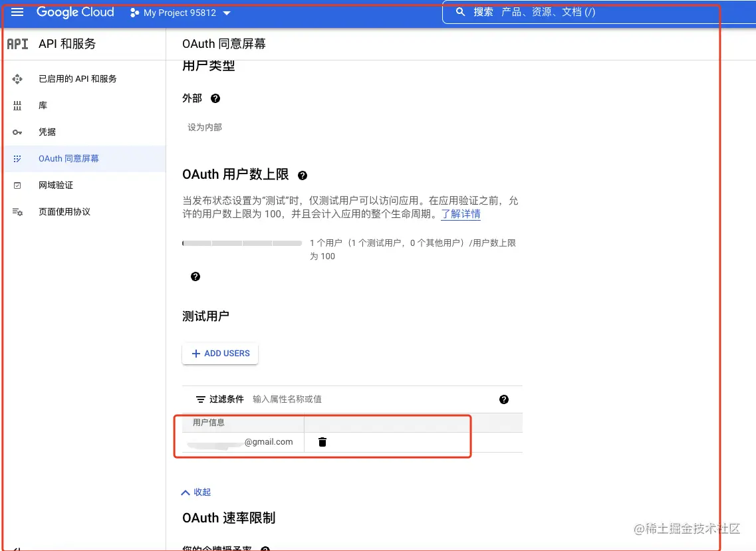Click the 已启用的 API 和服务 sidebar icon
Screen dimensions: 756x551
click(x=17, y=79)
